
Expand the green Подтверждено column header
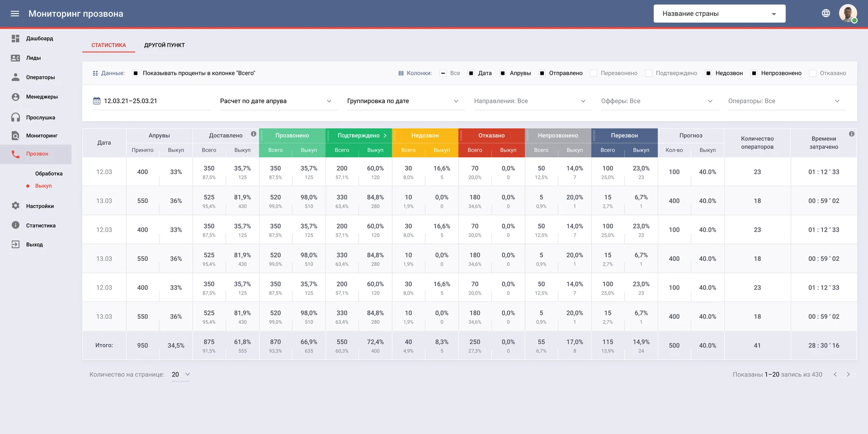pos(385,136)
